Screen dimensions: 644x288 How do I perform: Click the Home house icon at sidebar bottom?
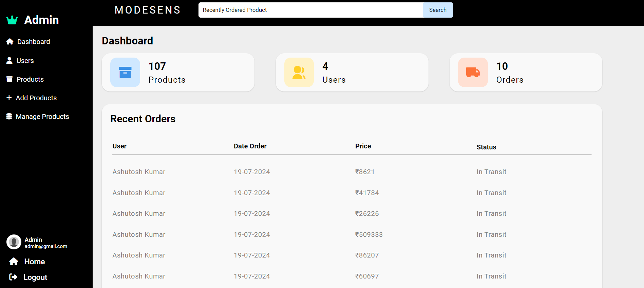pos(14,262)
